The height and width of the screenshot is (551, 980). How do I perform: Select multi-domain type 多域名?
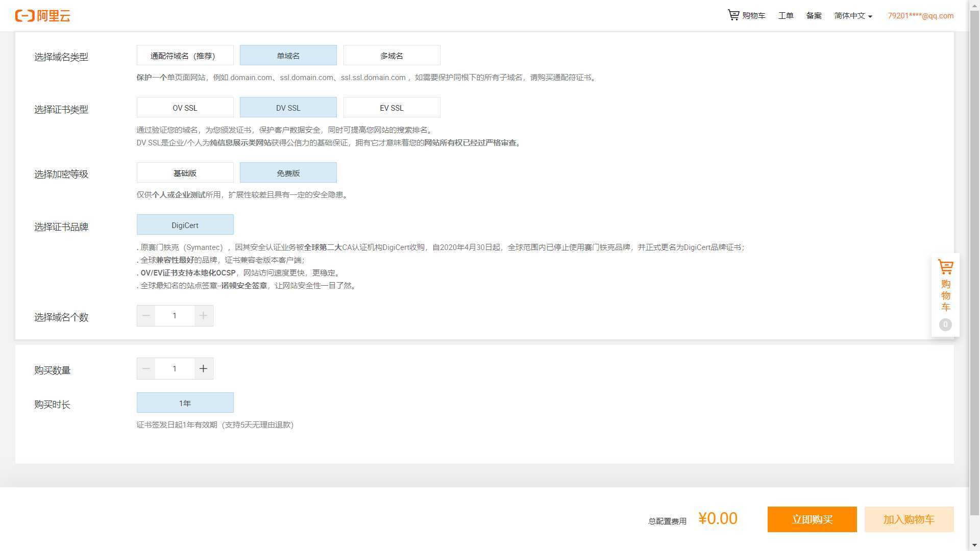(391, 55)
